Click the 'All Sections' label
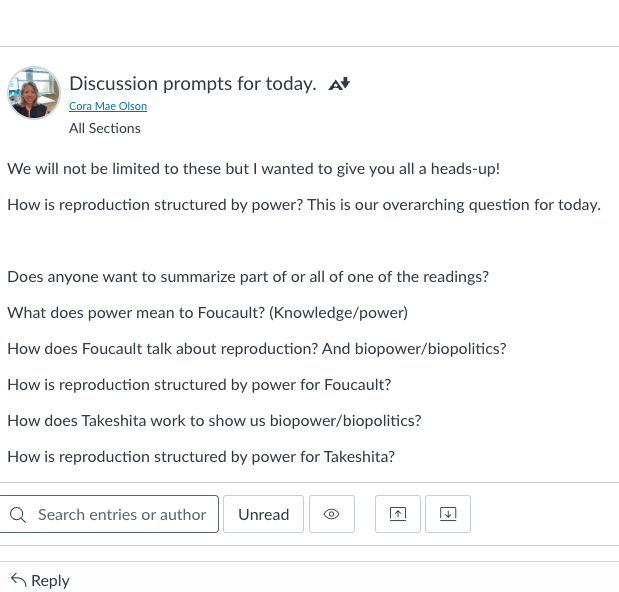 [x=105, y=128]
